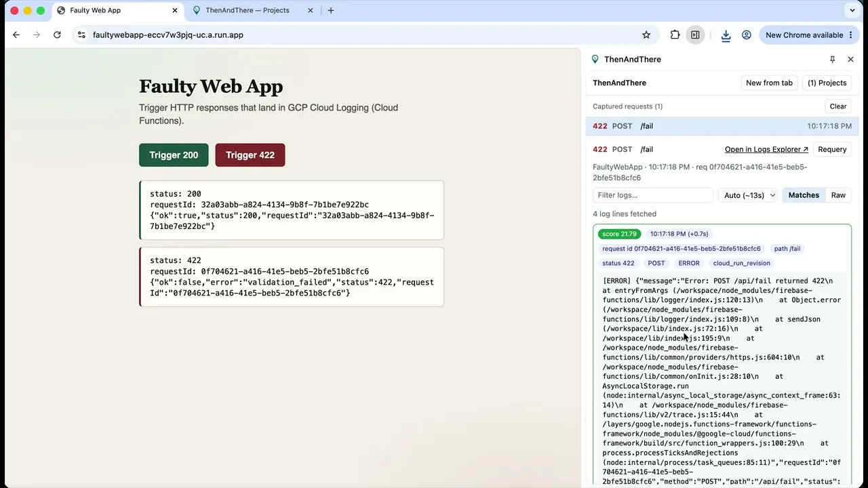
Task: Click the 10:17:18 PM (+0.7s) timestamp chip
Action: pos(679,234)
